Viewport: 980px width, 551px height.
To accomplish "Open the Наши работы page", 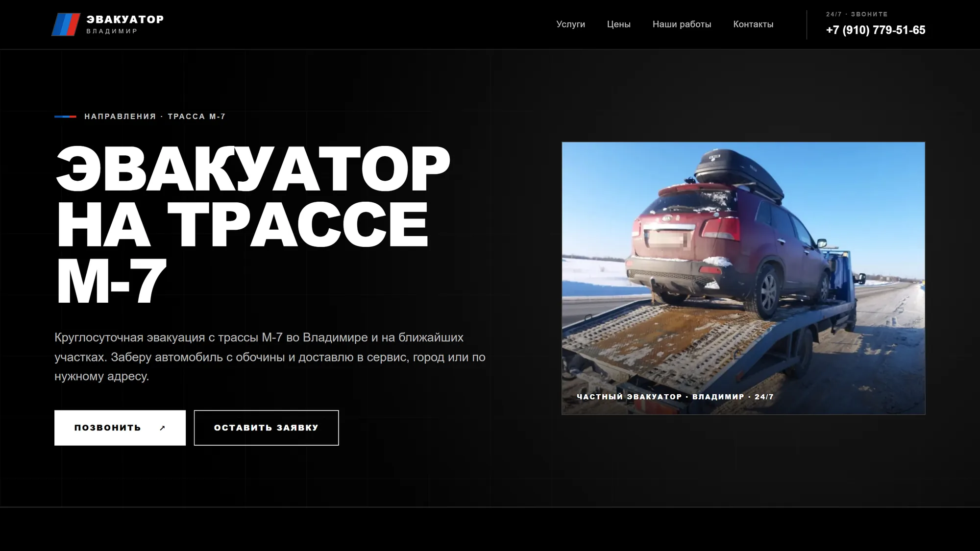I will tap(682, 24).
